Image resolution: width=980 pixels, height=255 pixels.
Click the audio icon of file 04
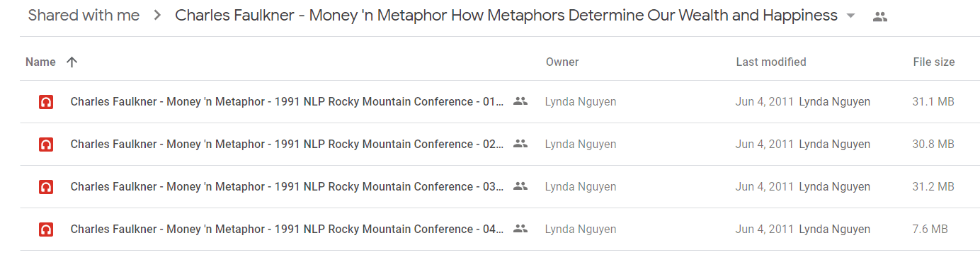pos(46,229)
